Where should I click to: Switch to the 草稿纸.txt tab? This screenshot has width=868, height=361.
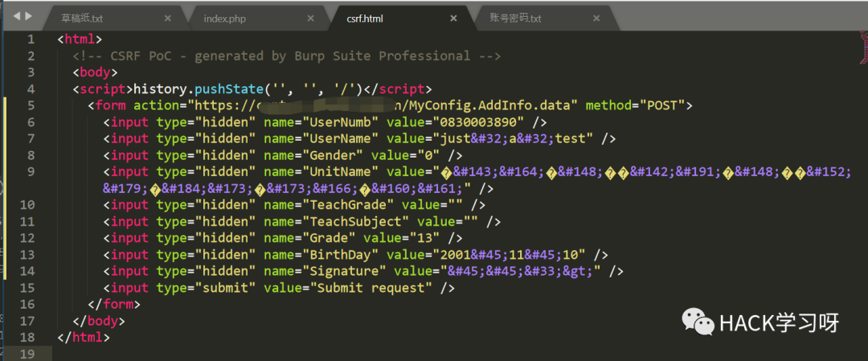[82, 18]
